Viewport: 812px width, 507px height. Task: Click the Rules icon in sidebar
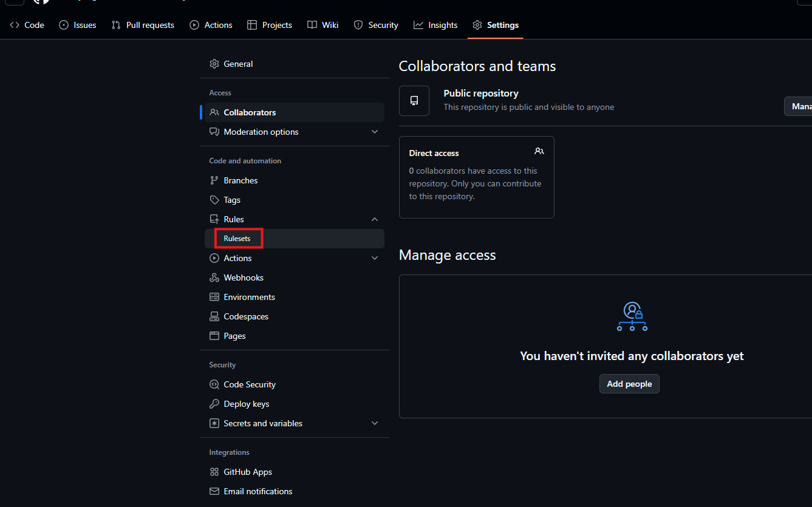pos(214,219)
